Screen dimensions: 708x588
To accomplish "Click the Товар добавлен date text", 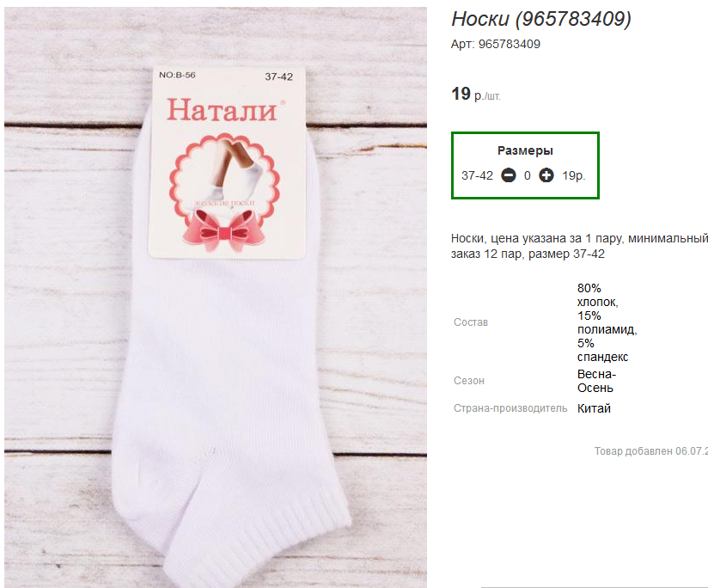I will [x=650, y=451].
